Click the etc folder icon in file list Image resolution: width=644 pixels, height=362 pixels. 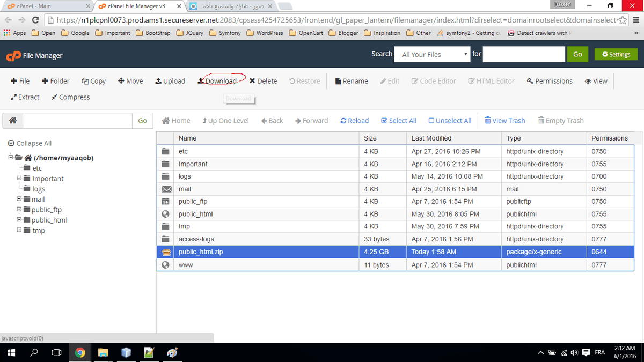pos(166,151)
